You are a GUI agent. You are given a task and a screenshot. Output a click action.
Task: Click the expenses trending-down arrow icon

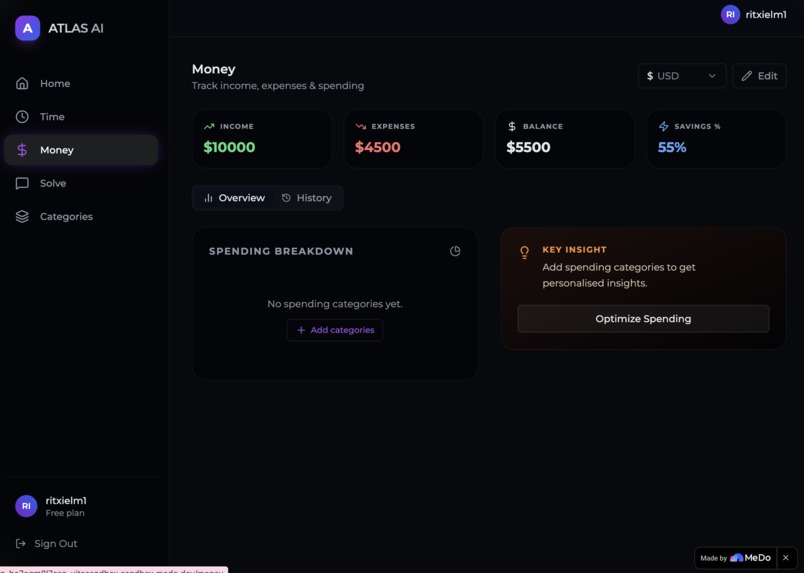360,126
